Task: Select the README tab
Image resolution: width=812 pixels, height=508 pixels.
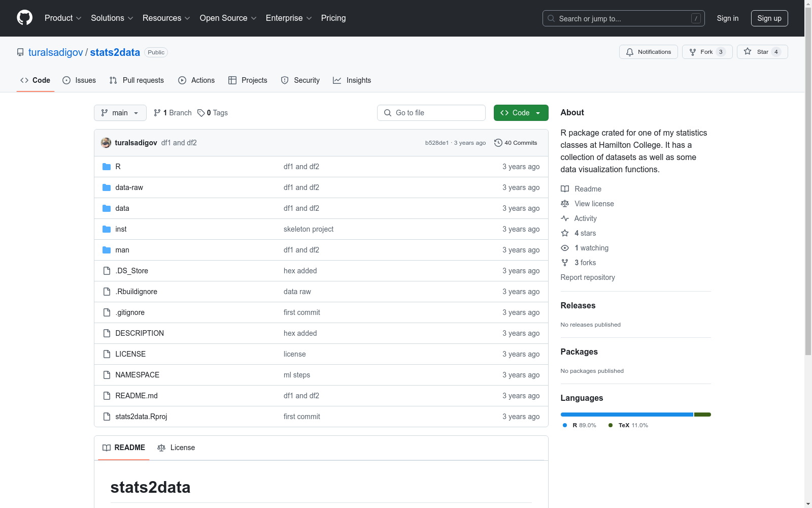Action: 124,448
